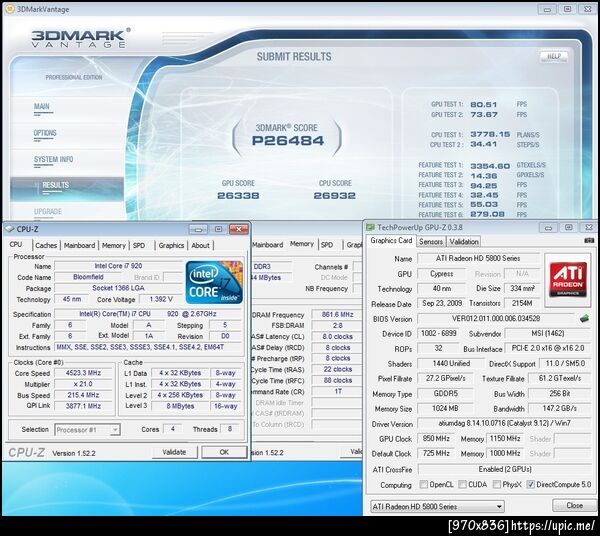Click FEATURE TEST 6 result 279.08

pyautogui.click(x=487, y=214)
